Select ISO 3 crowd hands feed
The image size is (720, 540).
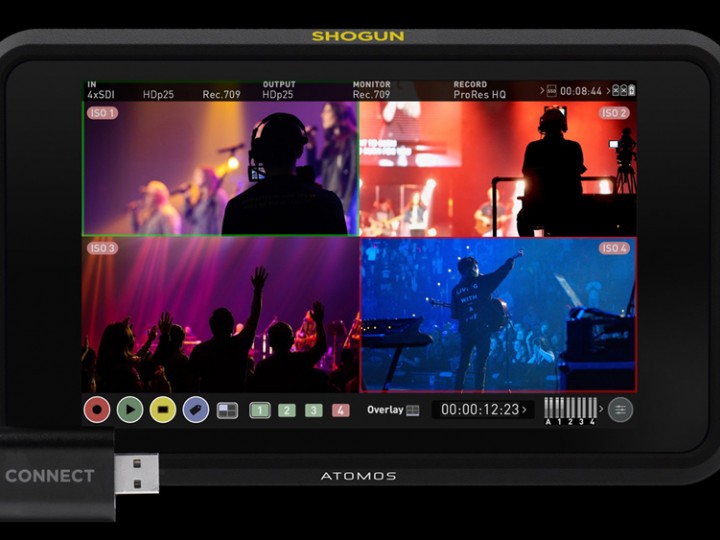(x=220, y=315)
